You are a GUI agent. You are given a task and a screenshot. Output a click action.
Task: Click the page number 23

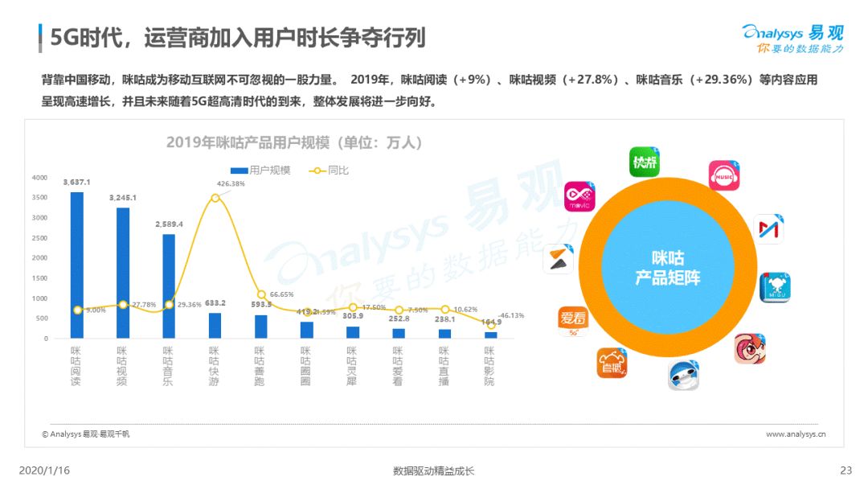click(845, 471)
